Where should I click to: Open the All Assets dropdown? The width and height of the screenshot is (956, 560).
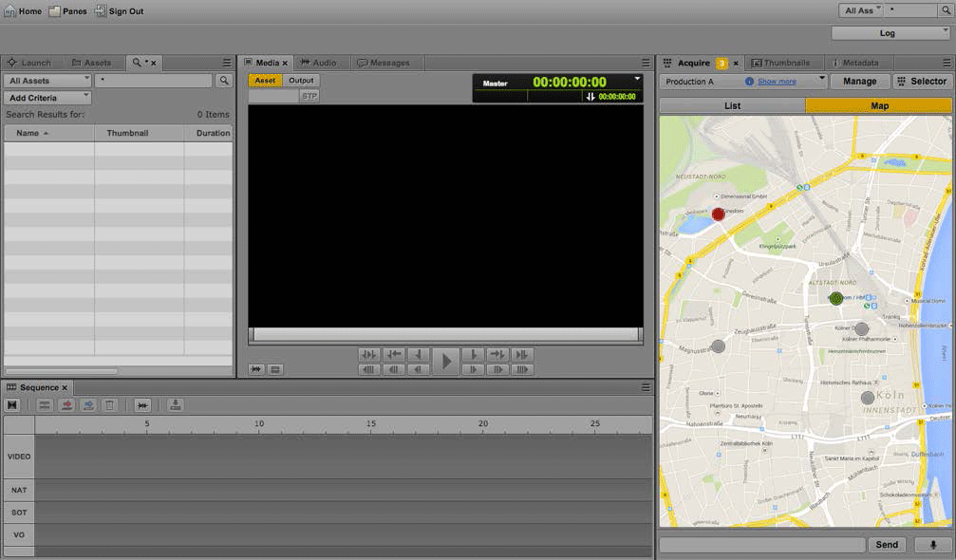click(47, 81)
